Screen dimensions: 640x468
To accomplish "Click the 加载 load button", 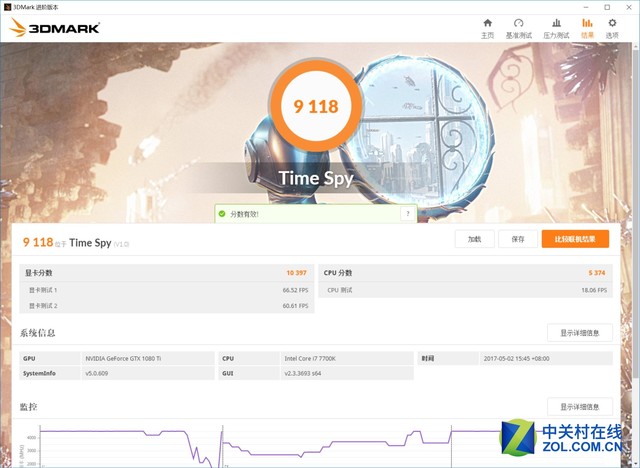I will (474, 239).
